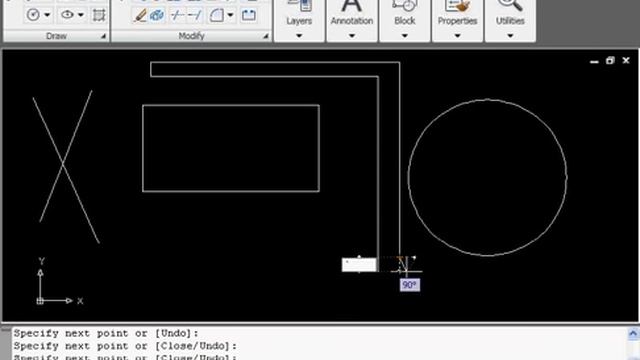Click the hatch boundary icon in Draw panel
The width and height of the screenshot is (640, 360).
(99, 16)
